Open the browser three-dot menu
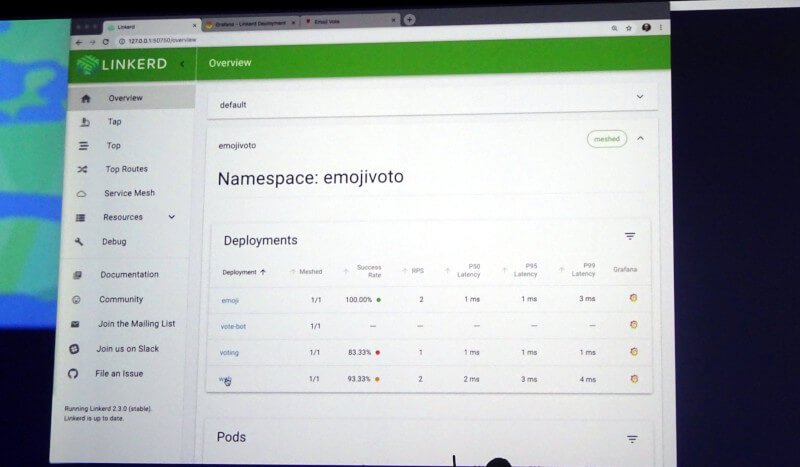 coord(661,28)
